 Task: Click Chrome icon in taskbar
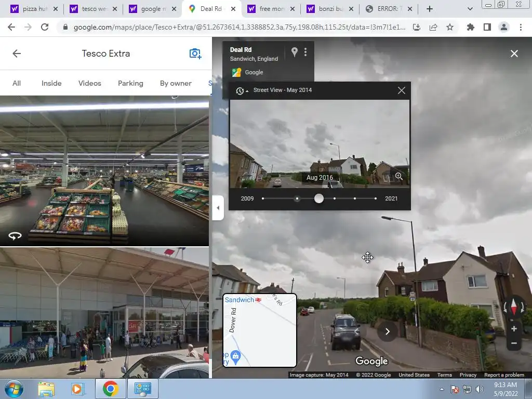110,389
